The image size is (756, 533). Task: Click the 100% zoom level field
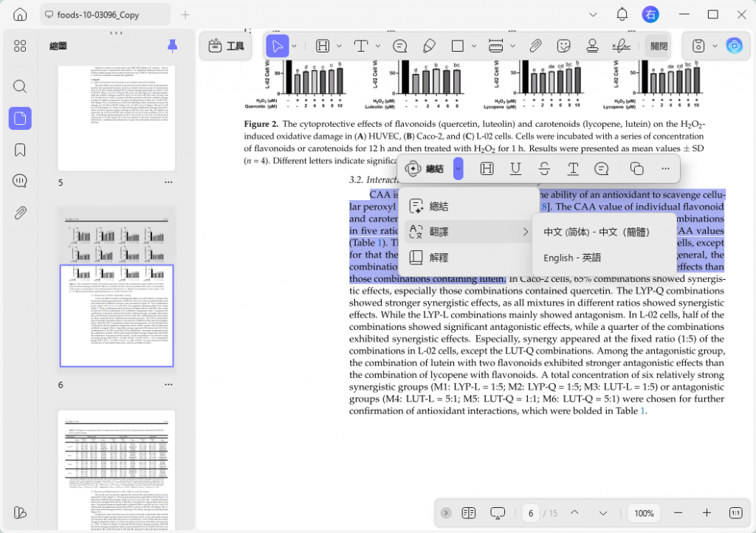click(x=644, y=513)
